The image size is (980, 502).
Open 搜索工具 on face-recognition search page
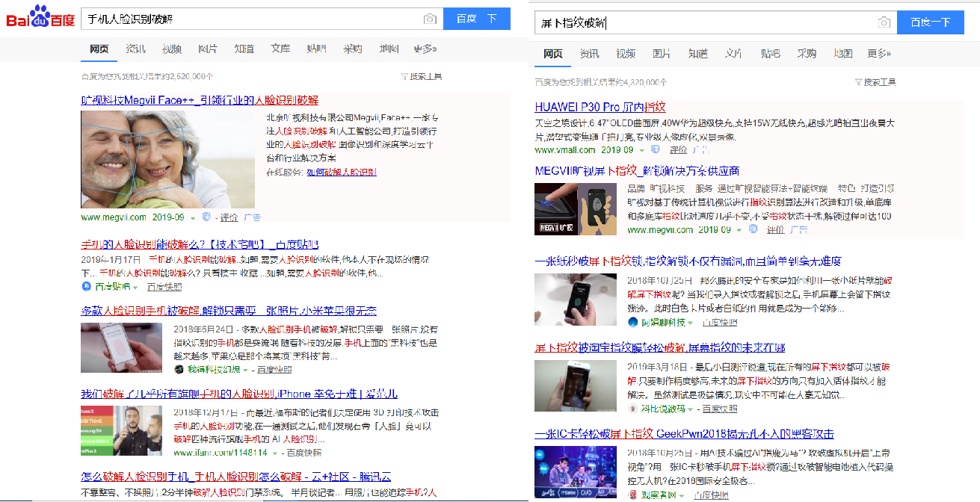(422, 76)
